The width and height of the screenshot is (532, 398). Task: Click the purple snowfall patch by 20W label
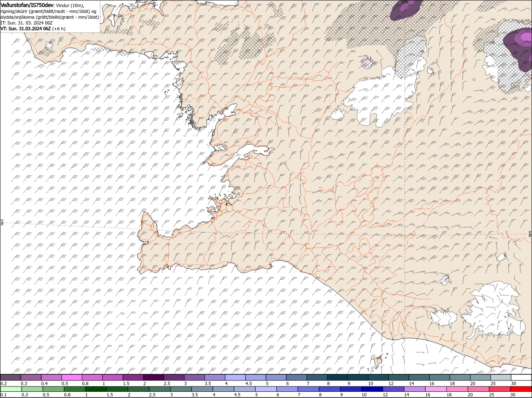[x=405, y=10]
